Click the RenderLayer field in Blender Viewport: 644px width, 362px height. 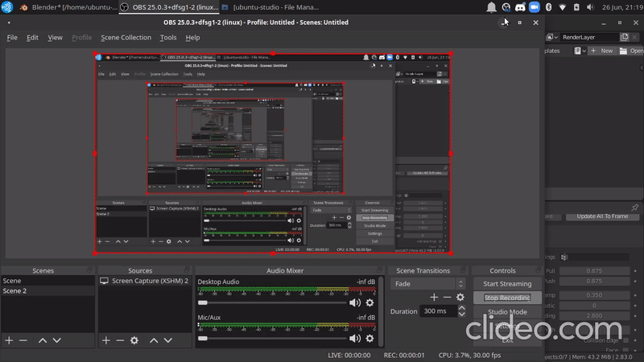[x=589, y=37]
